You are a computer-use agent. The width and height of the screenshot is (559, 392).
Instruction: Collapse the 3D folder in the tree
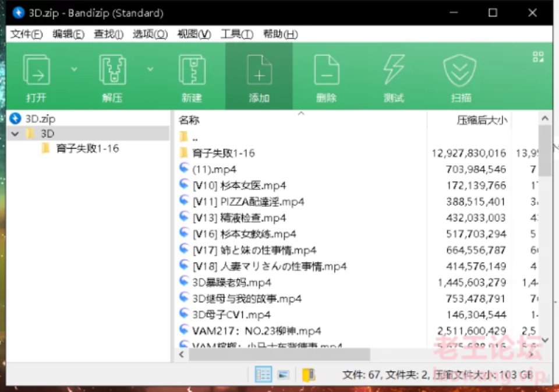coord(15,134)
